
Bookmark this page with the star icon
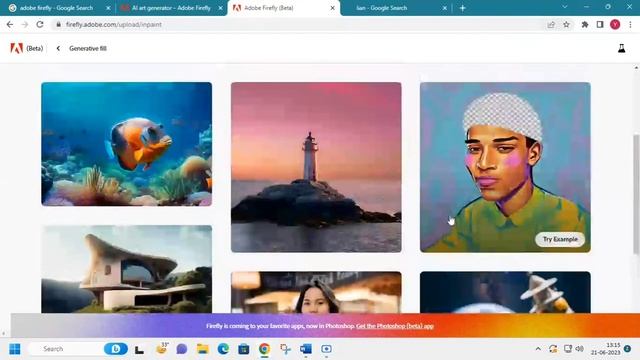tap(566, 24)
